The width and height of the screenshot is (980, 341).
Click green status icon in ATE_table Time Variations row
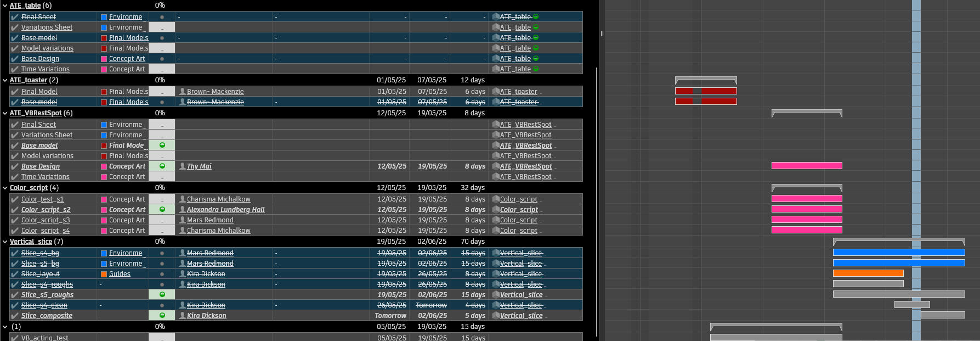(x=536, y=69)
